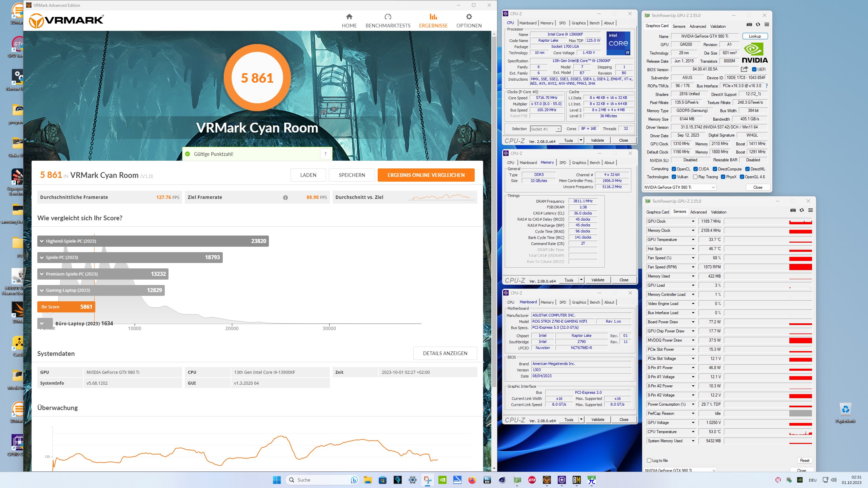Expand the Spiele-PC (2023) comparison bar
The width and height of the screenshot is (868, 488).
pyautogui.click(x=130, y=258)
